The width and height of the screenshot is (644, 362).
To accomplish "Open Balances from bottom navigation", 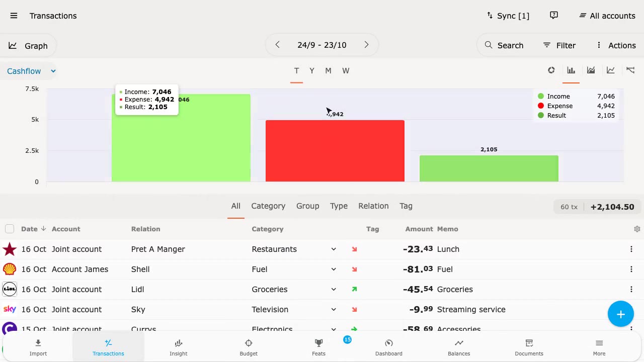I will point(459,347).
